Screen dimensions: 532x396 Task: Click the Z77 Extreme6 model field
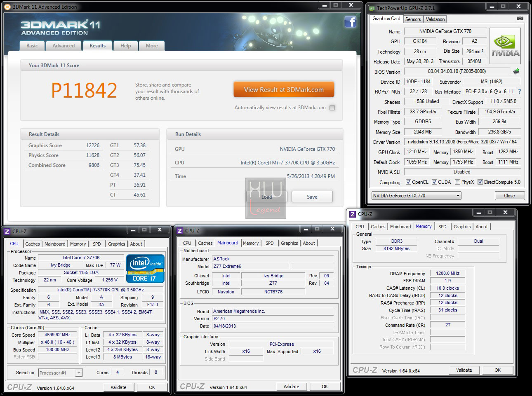coord(251,266)
